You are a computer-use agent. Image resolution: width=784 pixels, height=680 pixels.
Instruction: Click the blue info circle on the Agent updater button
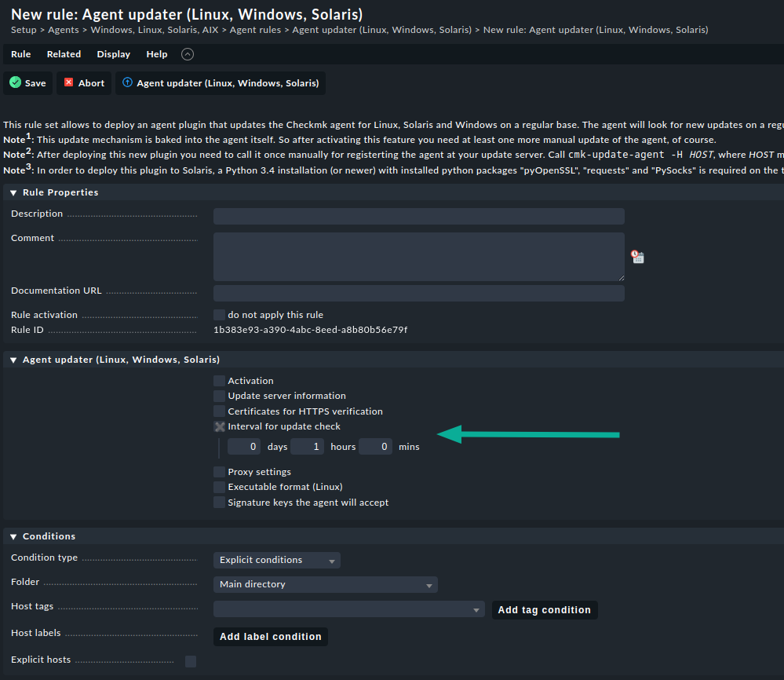[x=126, y=82]
